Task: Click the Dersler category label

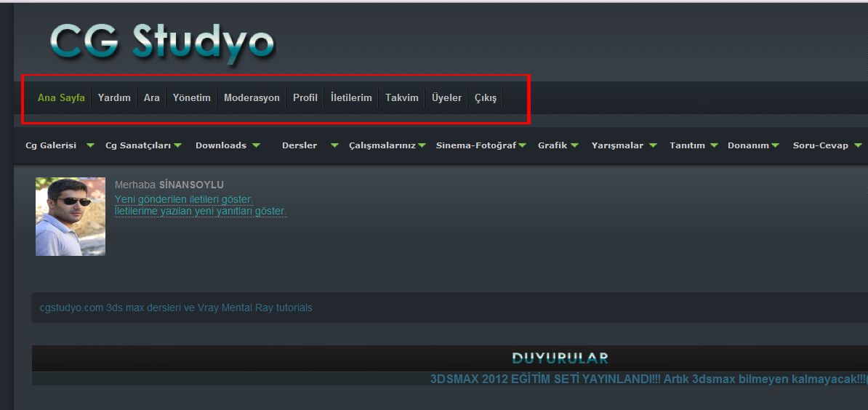Action: pos(300,145)
